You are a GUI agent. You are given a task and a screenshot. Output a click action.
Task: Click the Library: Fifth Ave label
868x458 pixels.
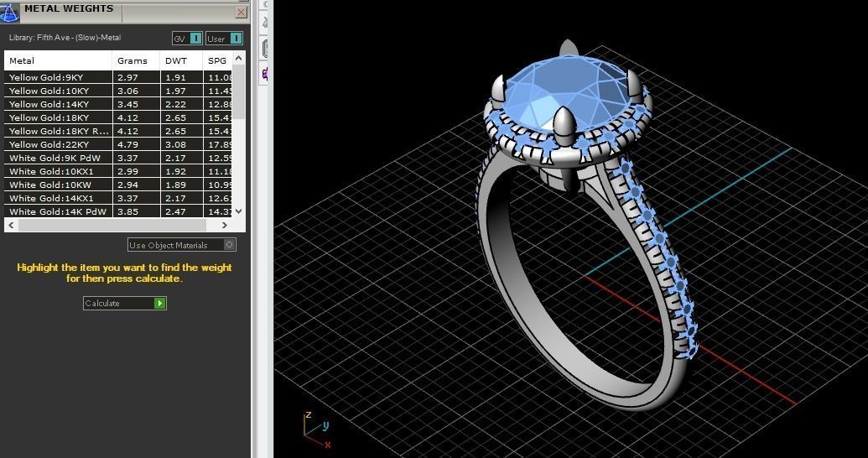pos(65,38)
